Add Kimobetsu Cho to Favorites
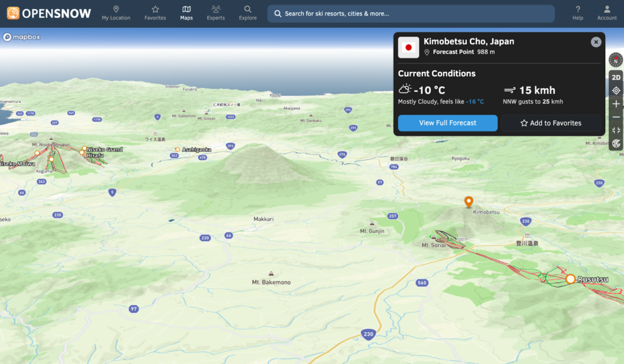Screen dimensions: 624x364 click(551, 123)
